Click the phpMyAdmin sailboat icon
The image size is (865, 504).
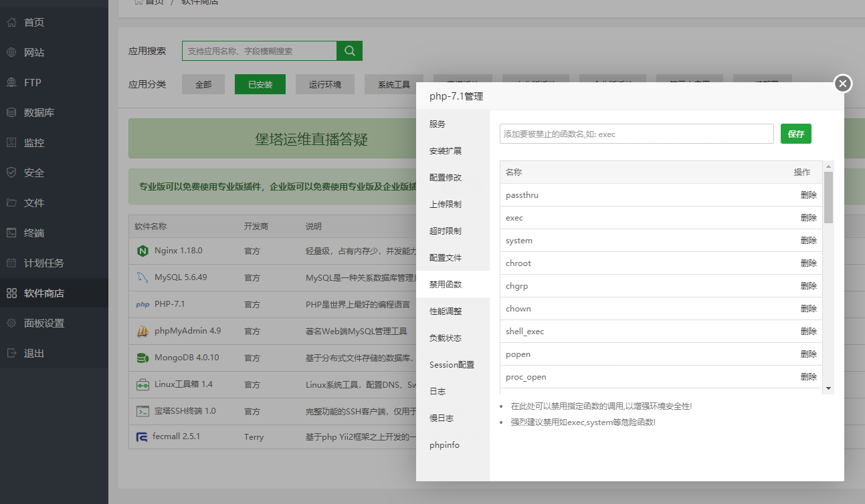pyautogui.click(x=141, y=330)
